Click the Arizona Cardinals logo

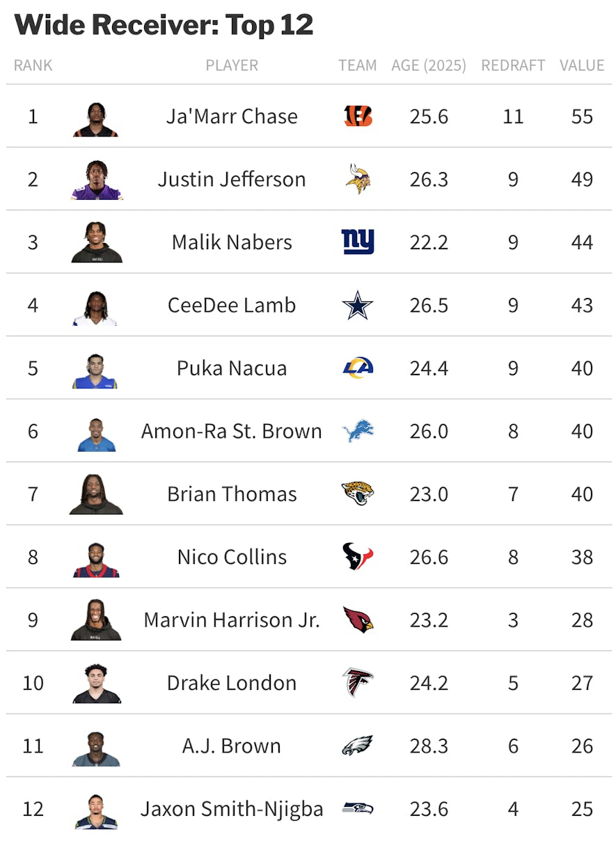tap(358, 620)
